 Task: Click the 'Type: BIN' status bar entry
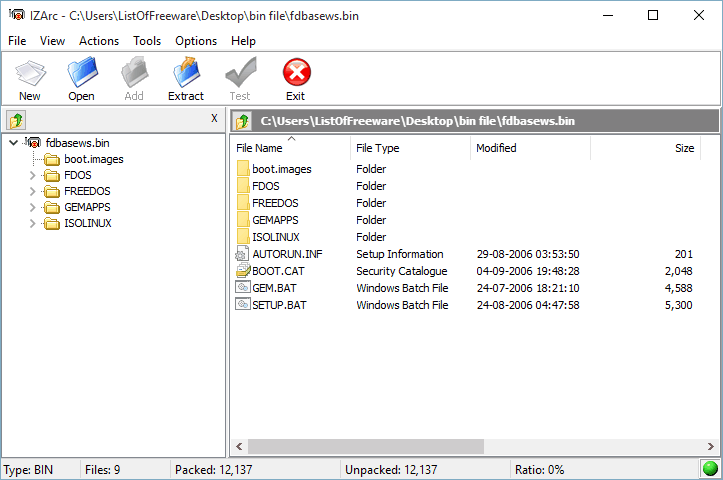click(x=28, y=470)
